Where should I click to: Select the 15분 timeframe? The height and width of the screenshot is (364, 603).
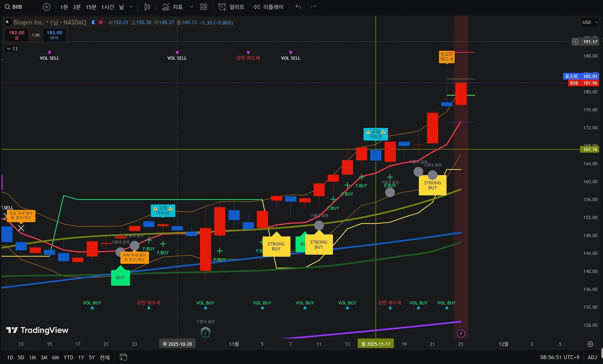(91, 7)
